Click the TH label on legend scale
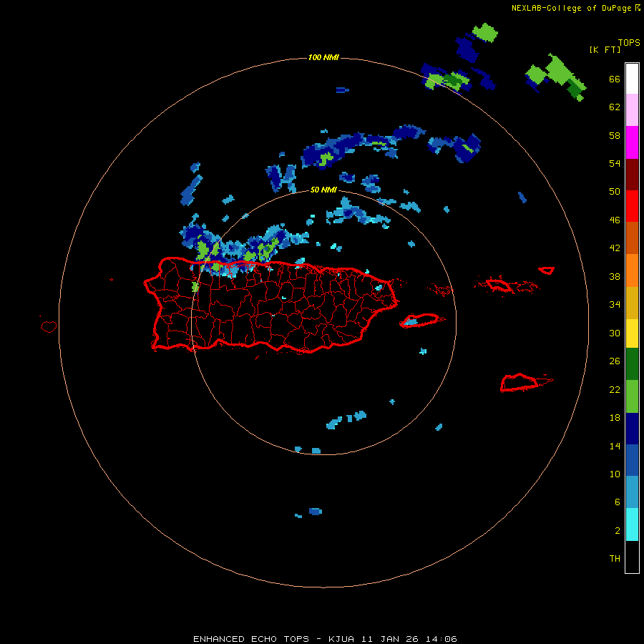The image size is (644, 644). (615, 559)
